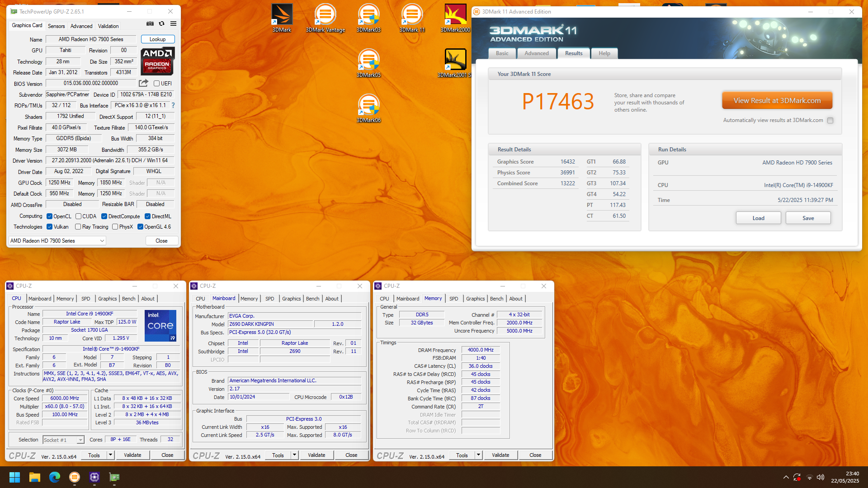Toggle the CUDA checkbox

[x=78, y=216]
